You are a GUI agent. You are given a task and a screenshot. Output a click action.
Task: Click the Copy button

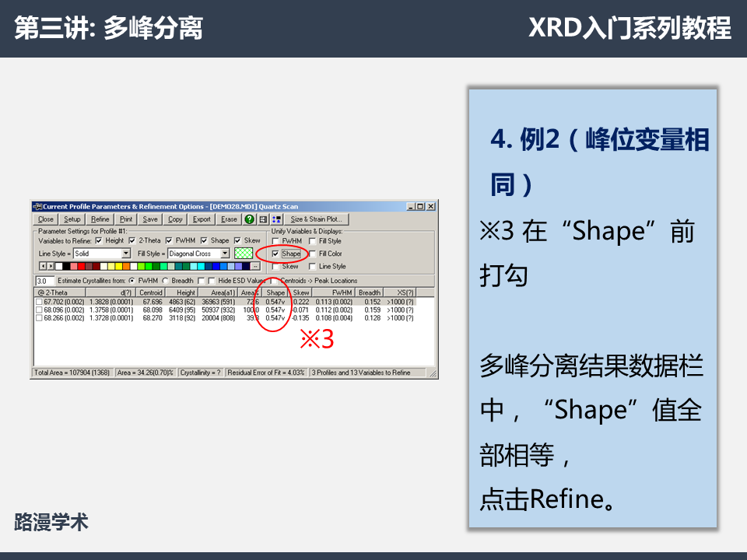point(175,219)
